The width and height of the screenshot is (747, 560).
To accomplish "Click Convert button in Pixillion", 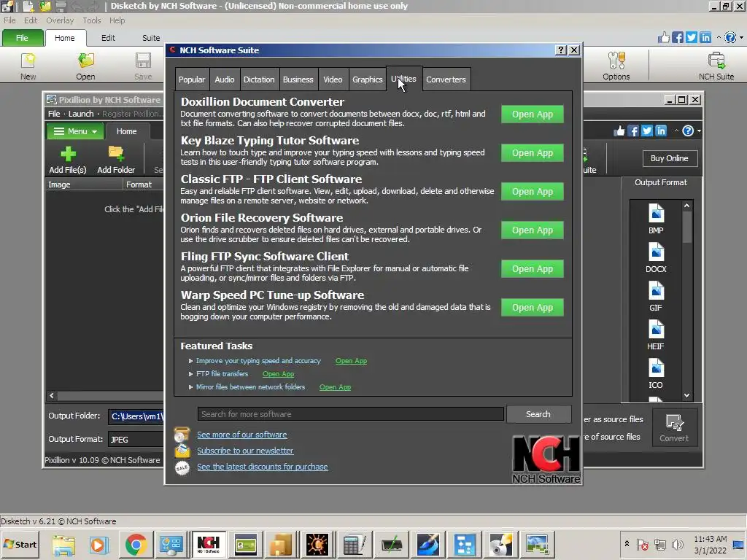I will (x=674, y=427).
